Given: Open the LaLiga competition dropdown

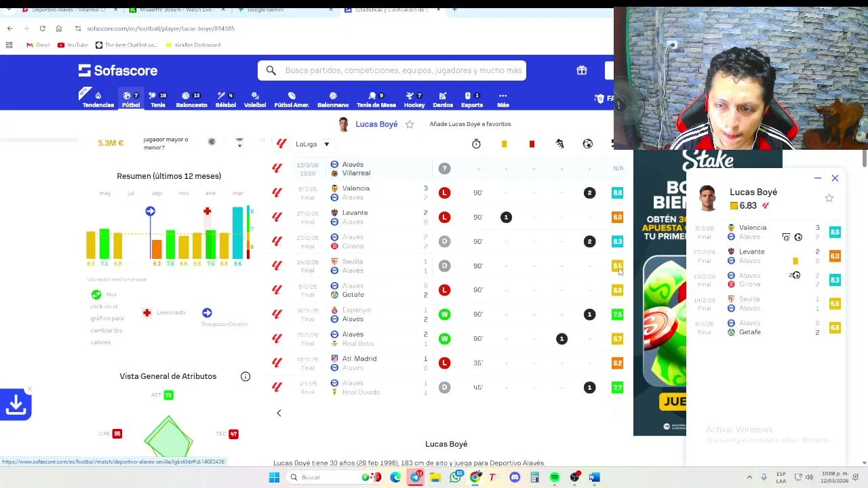Looking at the screenshot, I should (x=313, y=144).
